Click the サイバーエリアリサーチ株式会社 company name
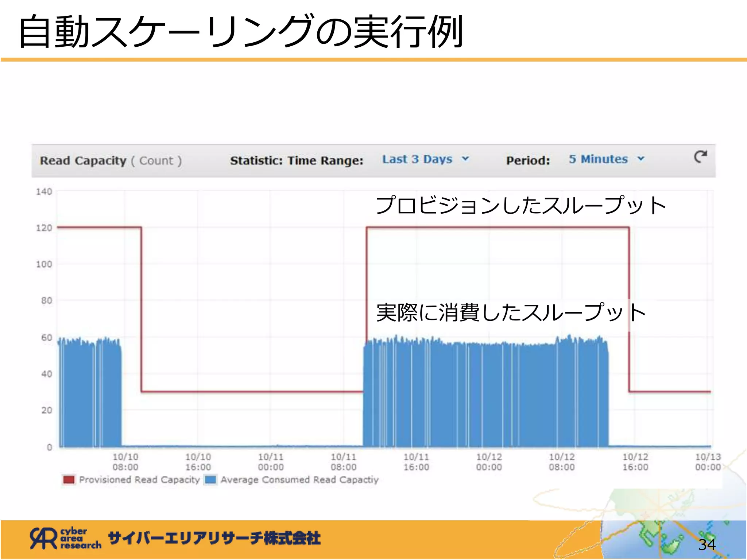This screenshot has width=747, height=560. 214,538
